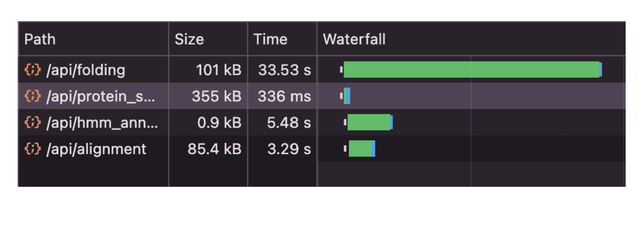Sort requests by the Path column
The width and height of the screenshot is (644, 226).
[40, 39]
